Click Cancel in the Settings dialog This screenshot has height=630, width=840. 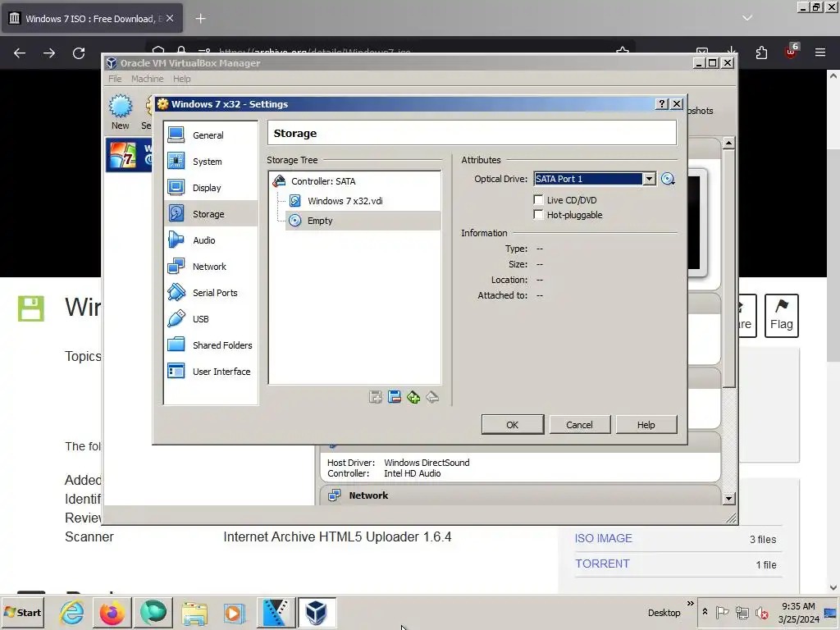[x=579, y=425]
